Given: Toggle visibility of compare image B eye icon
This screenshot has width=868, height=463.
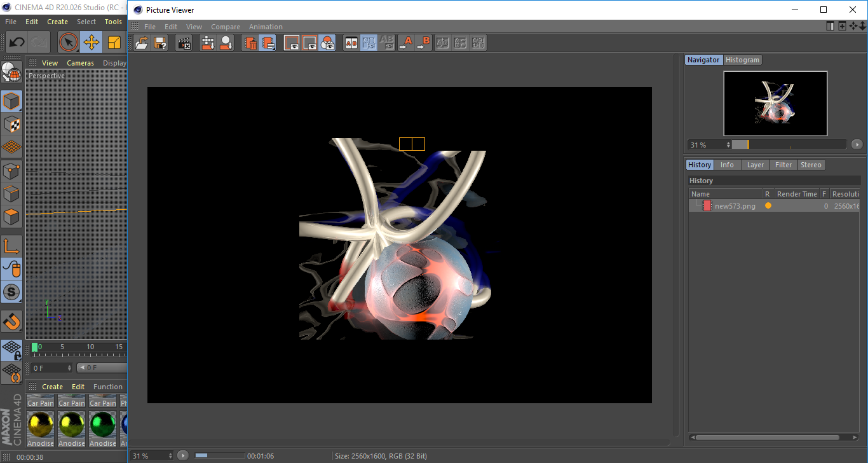Looking at the screenshot, I should pos(309,43).
